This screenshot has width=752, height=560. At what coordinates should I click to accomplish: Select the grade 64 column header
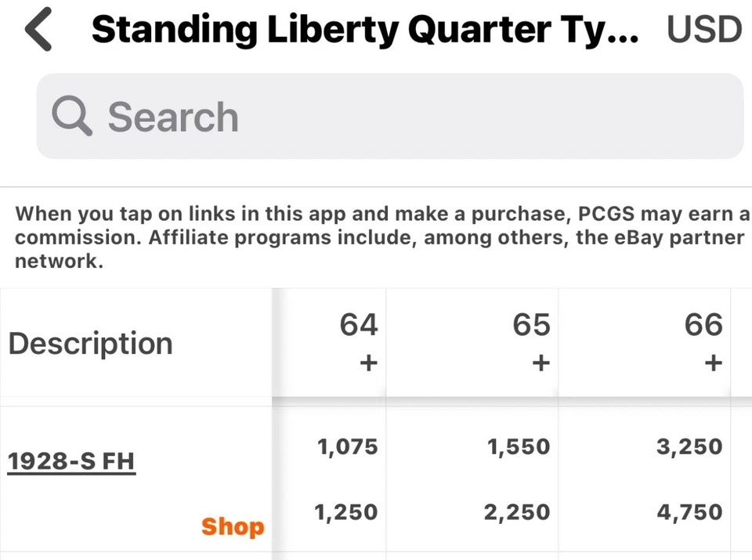[359, 324]
